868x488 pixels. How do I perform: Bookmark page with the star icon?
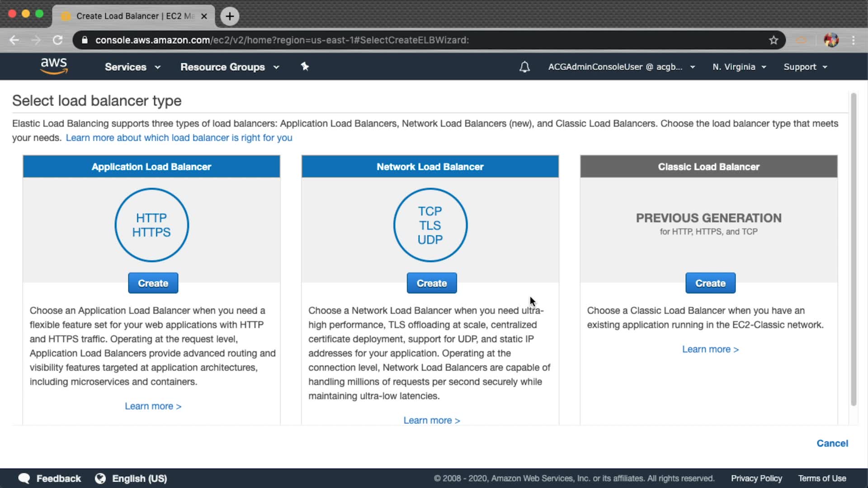[774, 40]
